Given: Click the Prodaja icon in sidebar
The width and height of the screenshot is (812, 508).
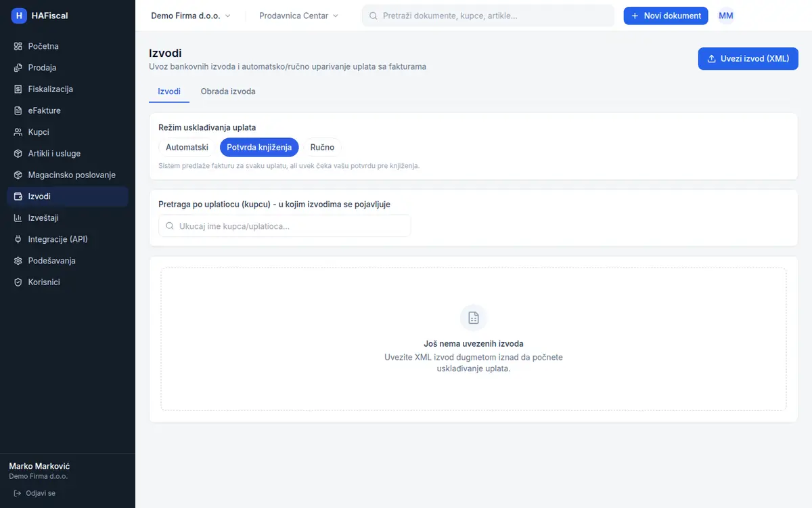Looking at the screenshot, I should click(x=18, y=68).
